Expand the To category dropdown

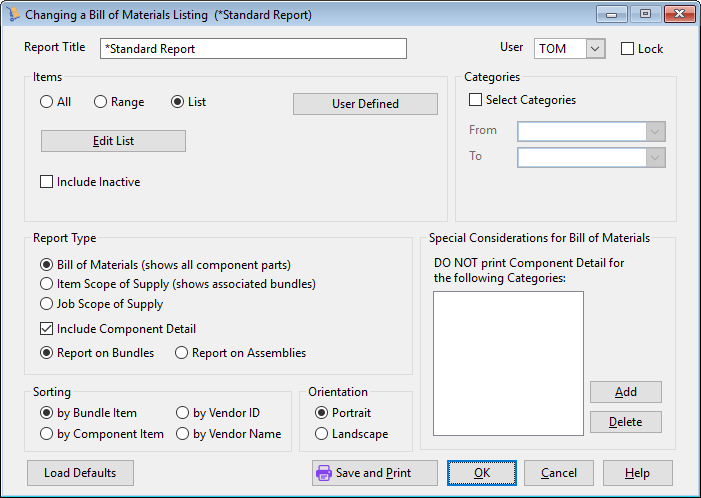click(655, 157)
